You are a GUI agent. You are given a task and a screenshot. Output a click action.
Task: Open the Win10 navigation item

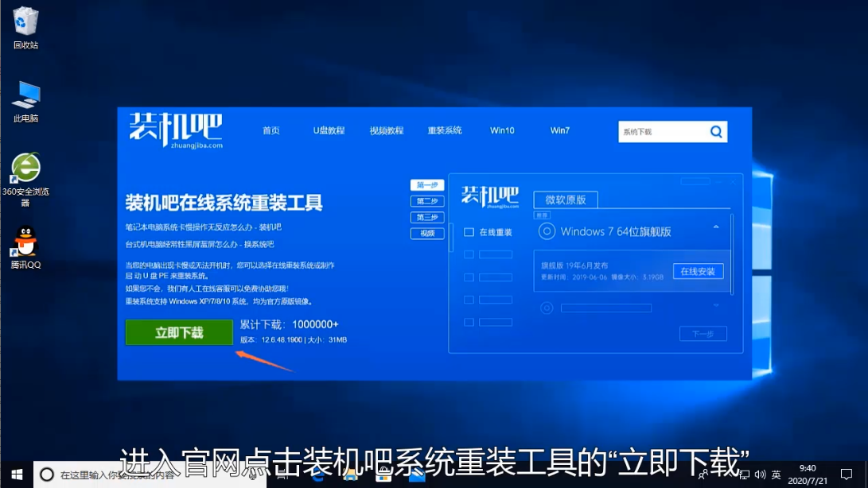[x=502, y=130]
